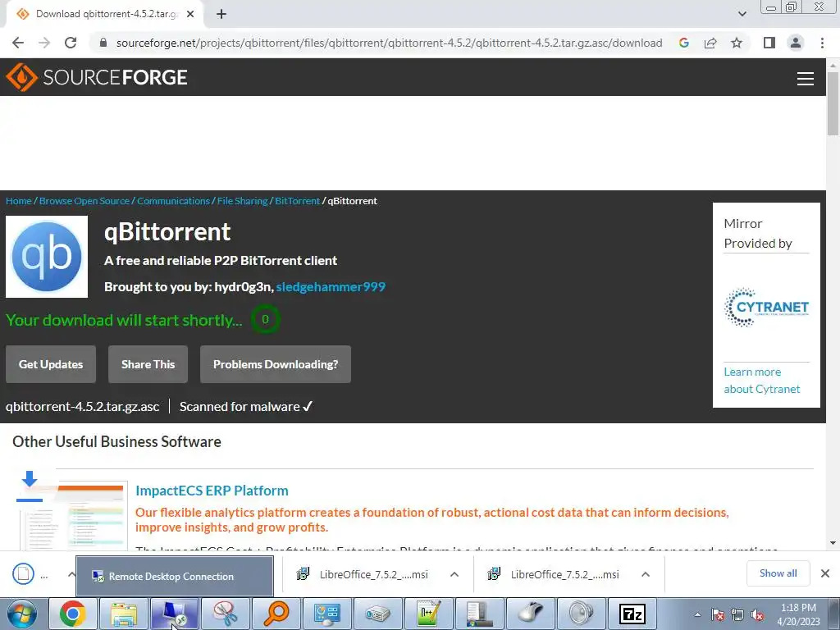Viewport: 840px width, 630px height.
Task: Open the Windows Start menu
Action: 22,614
